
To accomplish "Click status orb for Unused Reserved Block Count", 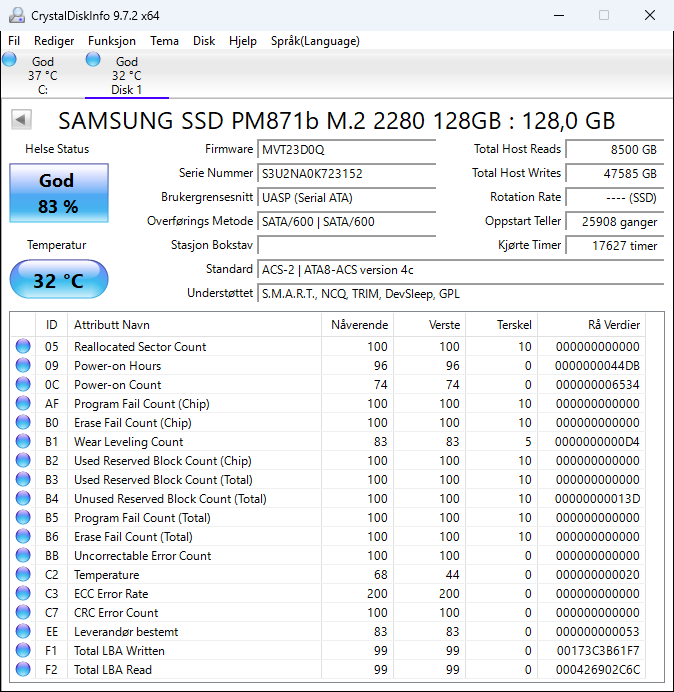I will click(23, 498).
